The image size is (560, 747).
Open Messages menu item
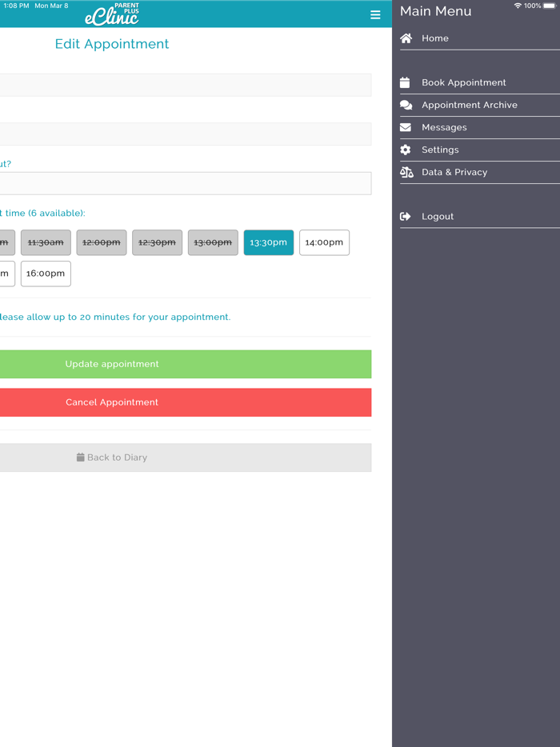pyautogui.click(x=479, y=127)
